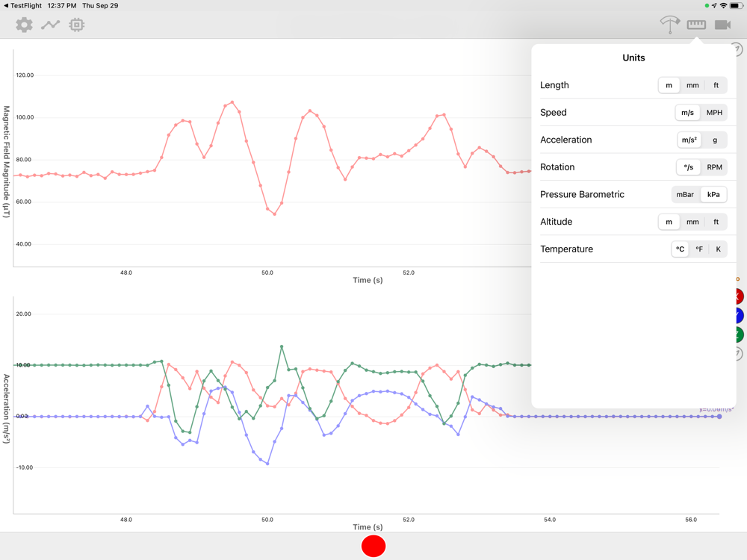This screenshot has height=560, width=747.
Task: Tap the red X-axis color circle
Action: tap(739, 296)
